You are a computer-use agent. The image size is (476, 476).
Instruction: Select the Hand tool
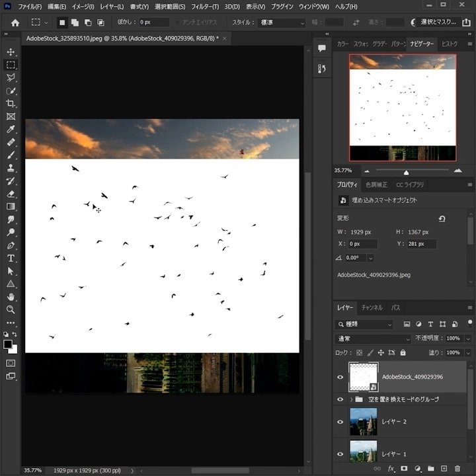(11, 297)
